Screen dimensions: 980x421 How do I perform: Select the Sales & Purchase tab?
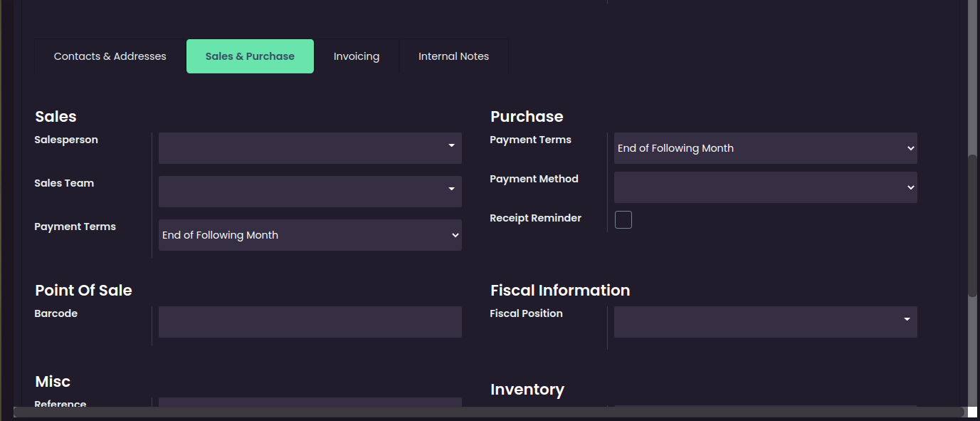(250, 56)
